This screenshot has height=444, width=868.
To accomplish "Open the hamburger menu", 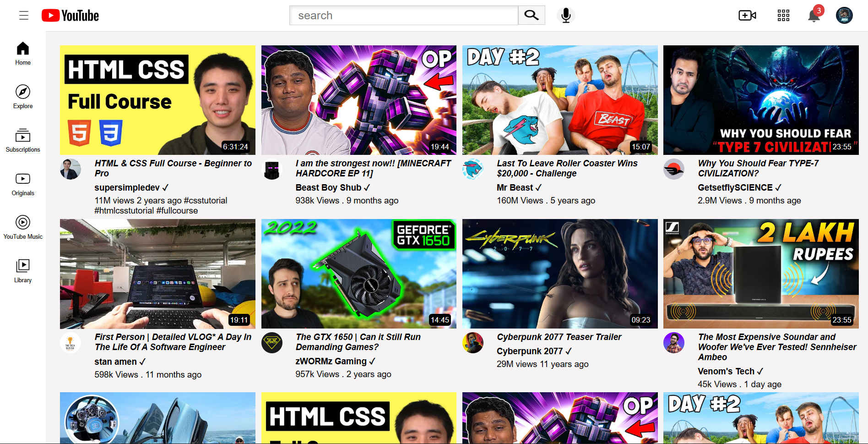I will 24,16.
